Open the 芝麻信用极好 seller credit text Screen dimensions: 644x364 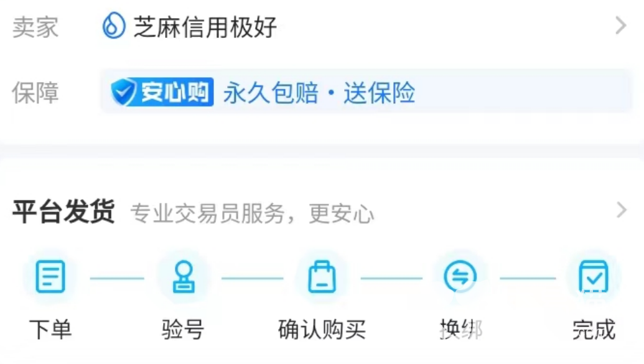pos(205,27)
